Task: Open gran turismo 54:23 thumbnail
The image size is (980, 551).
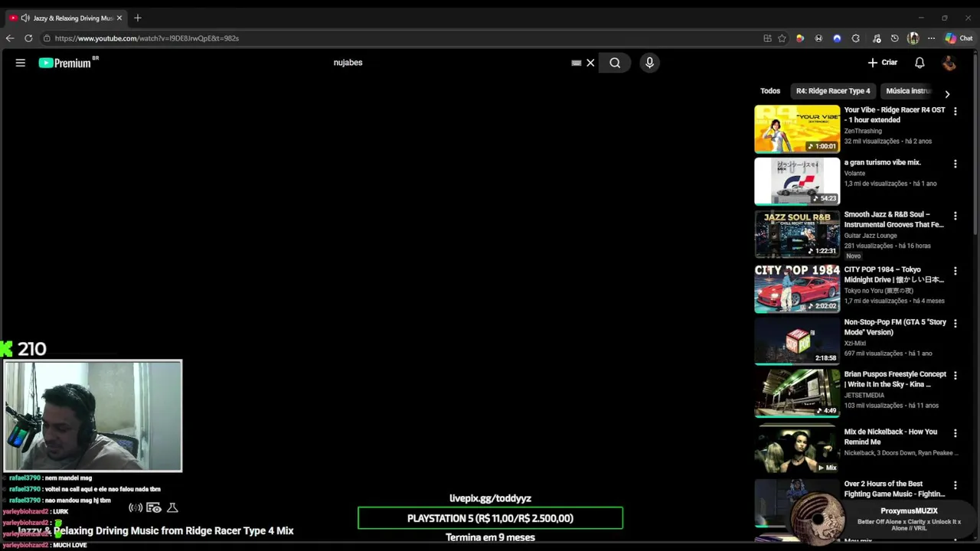Action: pyautogui.click(x=797, y=181)
